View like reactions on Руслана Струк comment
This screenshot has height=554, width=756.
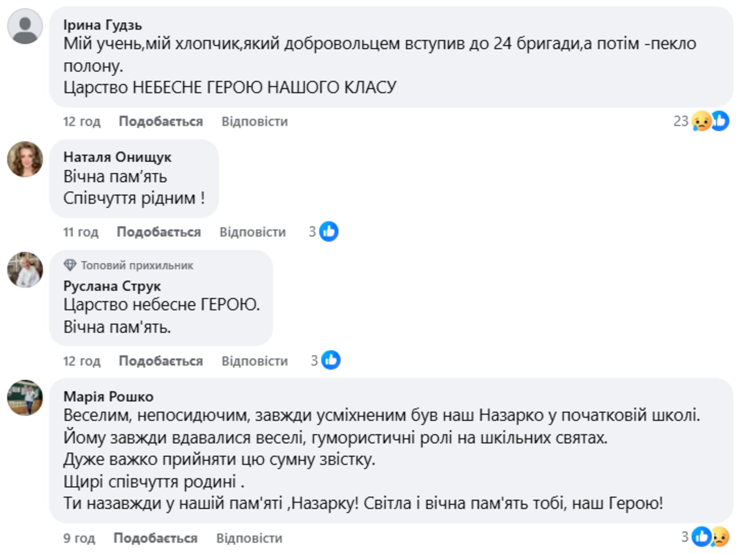pos(326,360)
